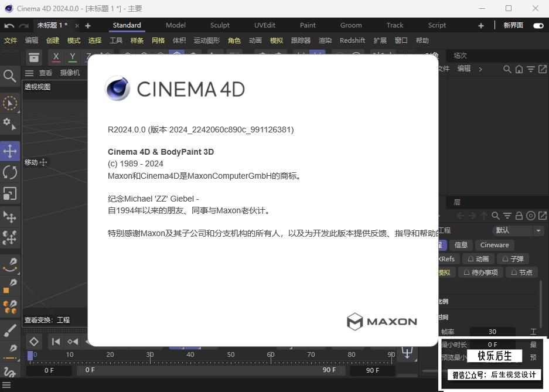This screenshot has width=549, height=392.
Task: Click the target circle icon in attribute manager
Action: pyautogui.click(x=531, y=216)
